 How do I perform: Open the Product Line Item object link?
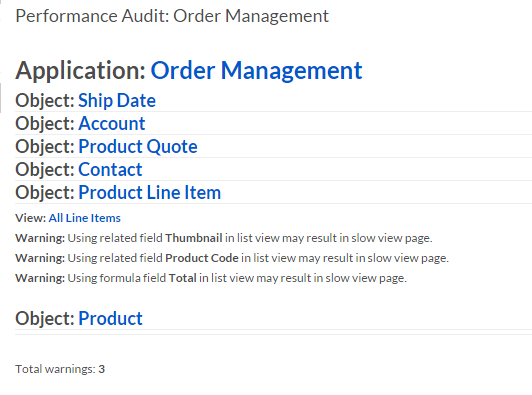tap(150, 192)
